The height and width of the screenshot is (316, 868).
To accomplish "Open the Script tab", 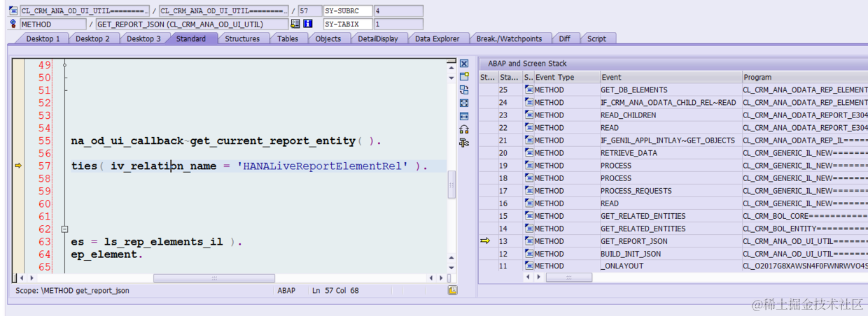I will coord(596,38).
